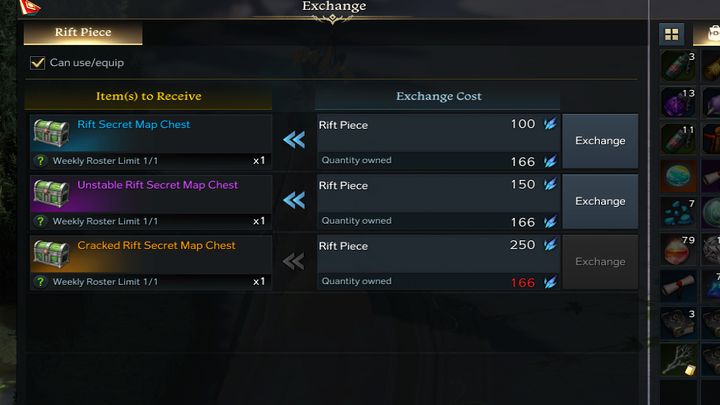Exchange for Unstable Rift Secret Map Chest
This screenshot has height=405, width=720.
[600, 201]
